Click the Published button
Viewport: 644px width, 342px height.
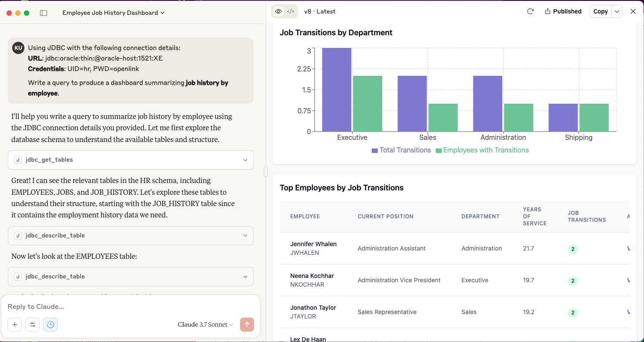(563, 11)
